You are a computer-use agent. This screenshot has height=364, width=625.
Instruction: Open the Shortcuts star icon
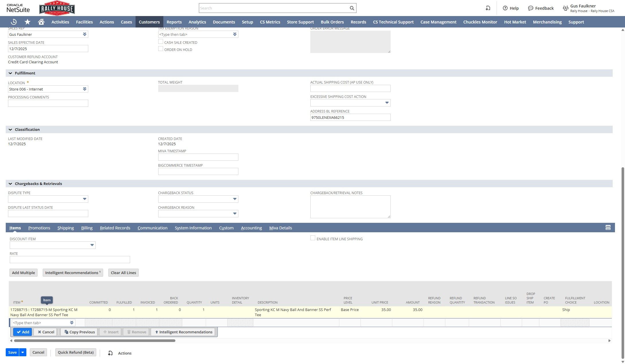click(x=28, y=22)
